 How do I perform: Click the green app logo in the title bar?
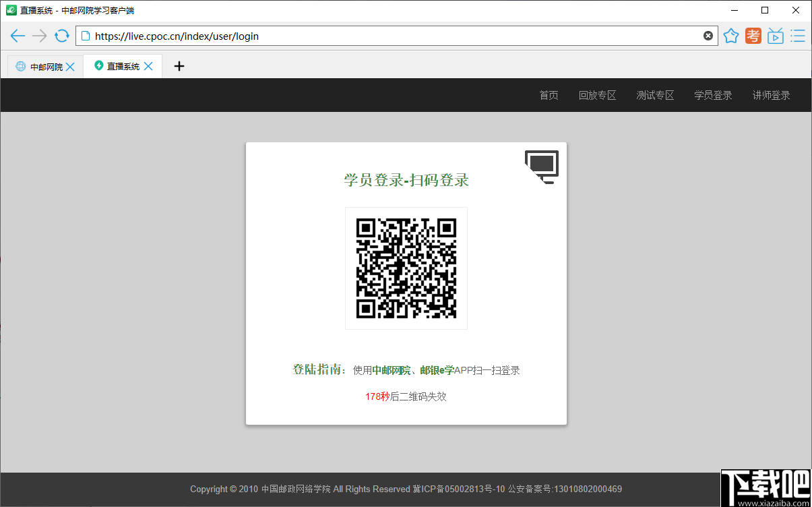pyautogui.click(x=11, y=10)
